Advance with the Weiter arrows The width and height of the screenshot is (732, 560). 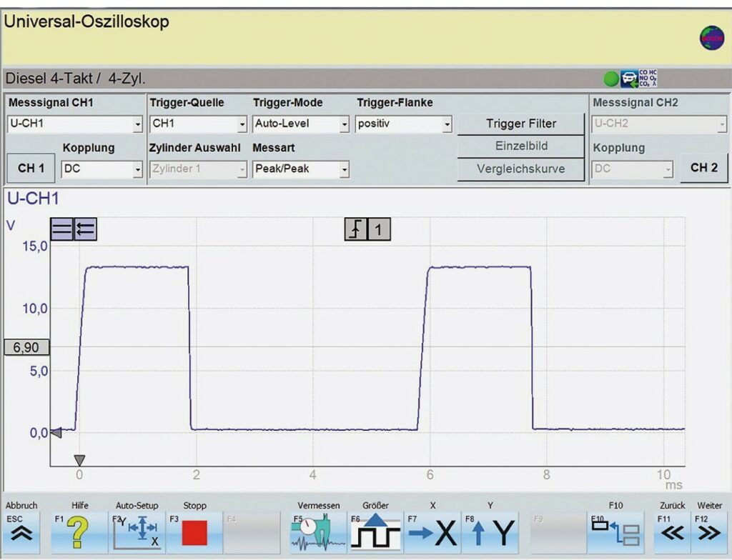pos(708,532)
